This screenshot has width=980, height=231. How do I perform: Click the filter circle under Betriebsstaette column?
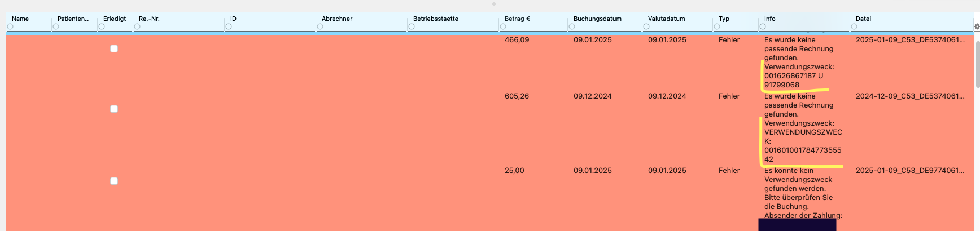click(412, 26)
